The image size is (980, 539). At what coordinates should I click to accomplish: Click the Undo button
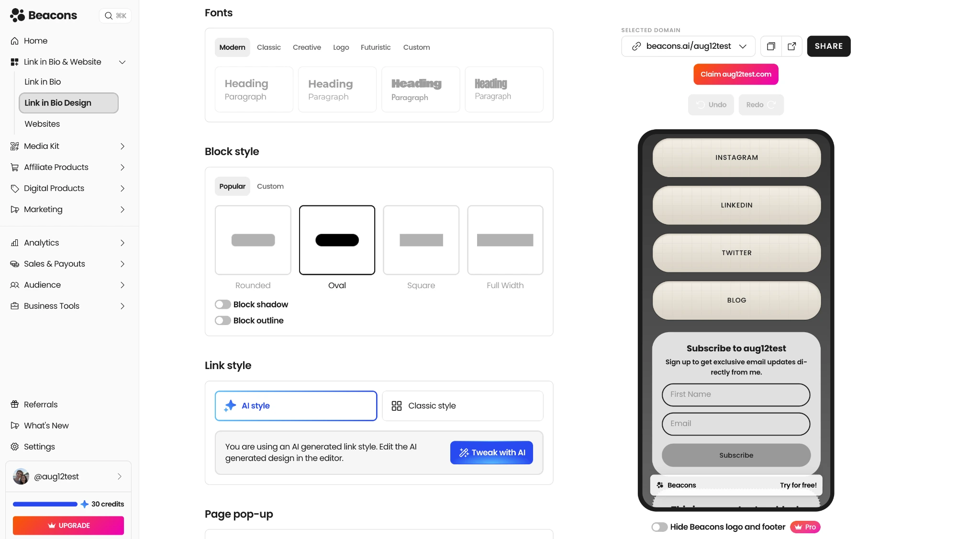pos(711,105)
